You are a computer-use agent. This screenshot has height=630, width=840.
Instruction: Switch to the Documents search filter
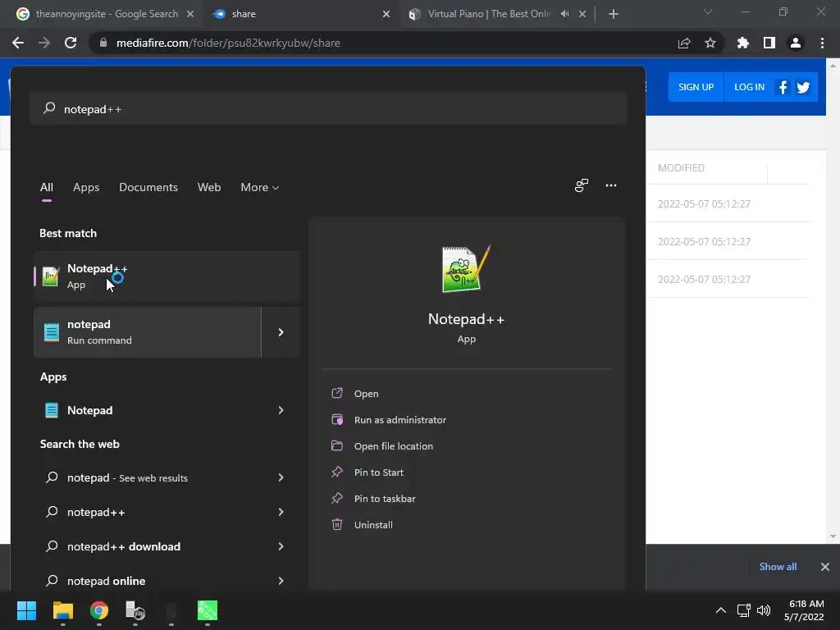(x=148, y=188)
